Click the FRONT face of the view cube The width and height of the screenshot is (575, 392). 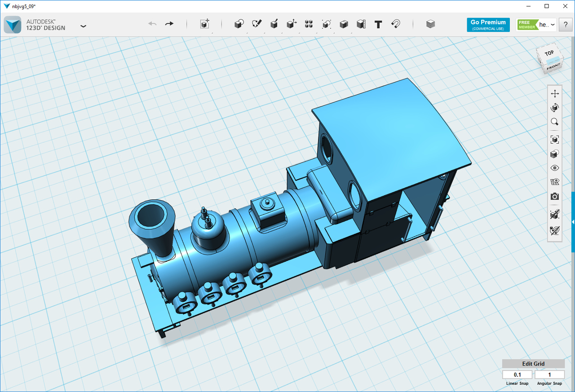(x=553, y=66)
